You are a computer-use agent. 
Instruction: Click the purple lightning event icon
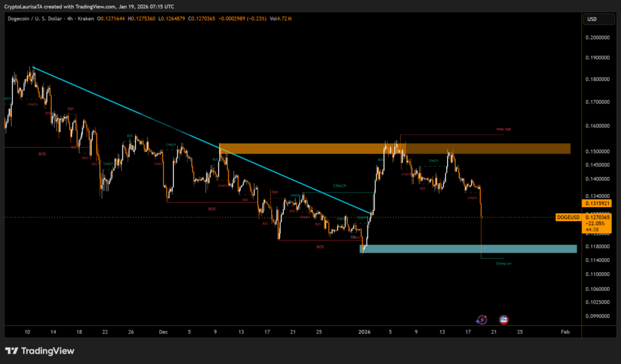(x=482, y=319)
